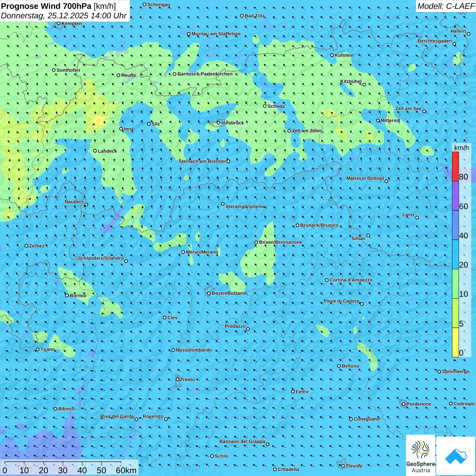Click the Trento city label
Viewport: 476px width, 476px height.
coord(187,379)
